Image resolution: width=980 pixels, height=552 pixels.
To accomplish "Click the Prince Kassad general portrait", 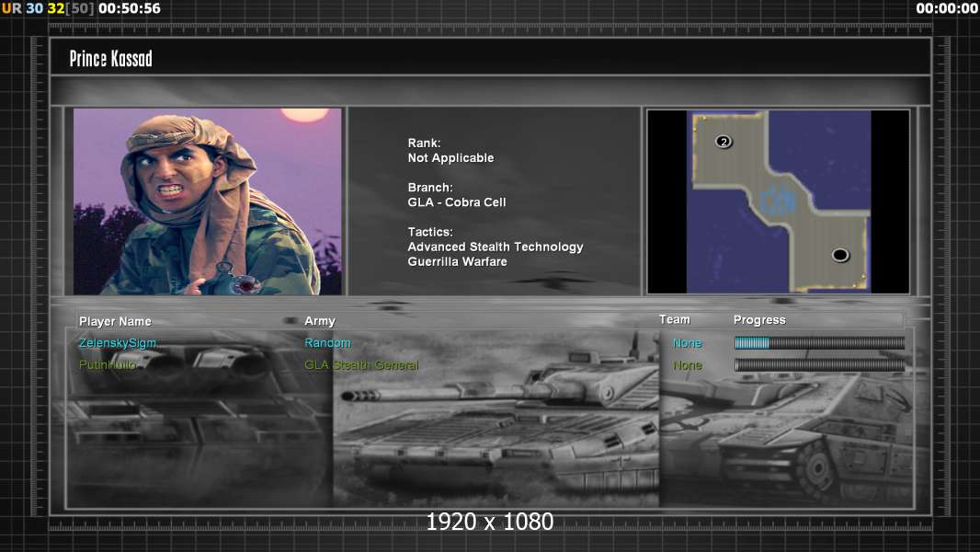I will tap(208, 201).
